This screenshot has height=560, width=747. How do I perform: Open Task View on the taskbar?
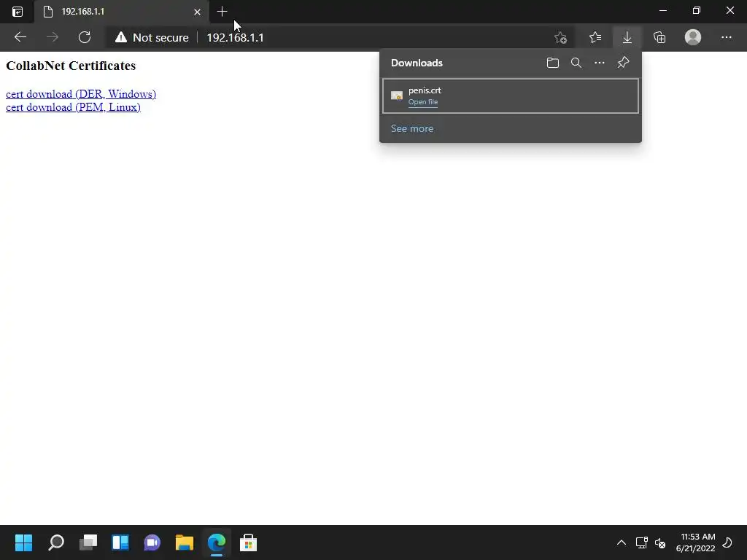pyautogui.click(x=88, y=542)
